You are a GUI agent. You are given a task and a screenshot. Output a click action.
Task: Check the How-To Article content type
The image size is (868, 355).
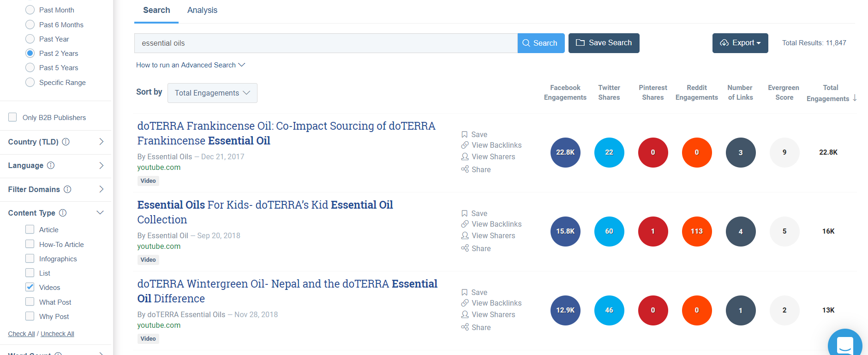pyautogui.click(x=30, y=244)
